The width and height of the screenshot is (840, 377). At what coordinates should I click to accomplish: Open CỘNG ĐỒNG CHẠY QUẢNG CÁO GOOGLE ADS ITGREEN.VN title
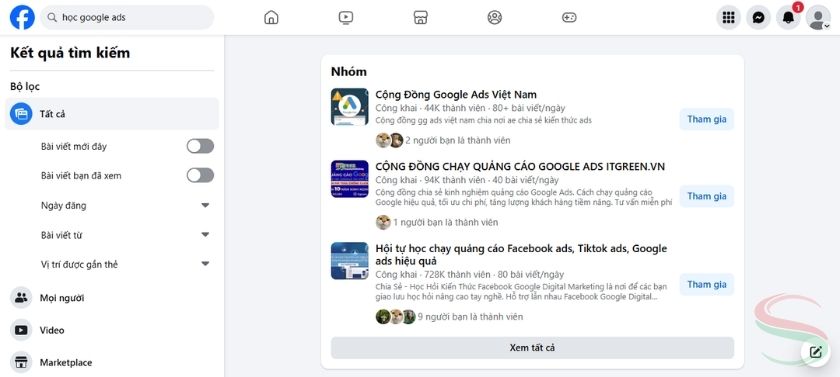coord(520,167)
